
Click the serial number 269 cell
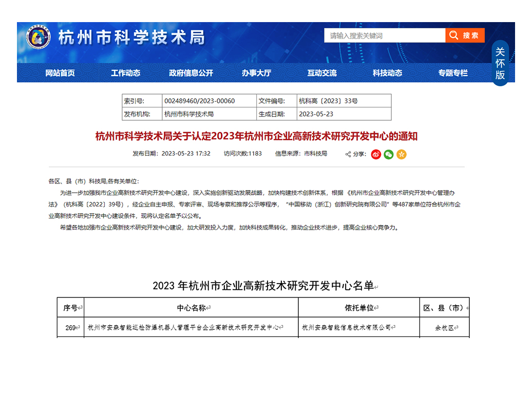point(70,327)
